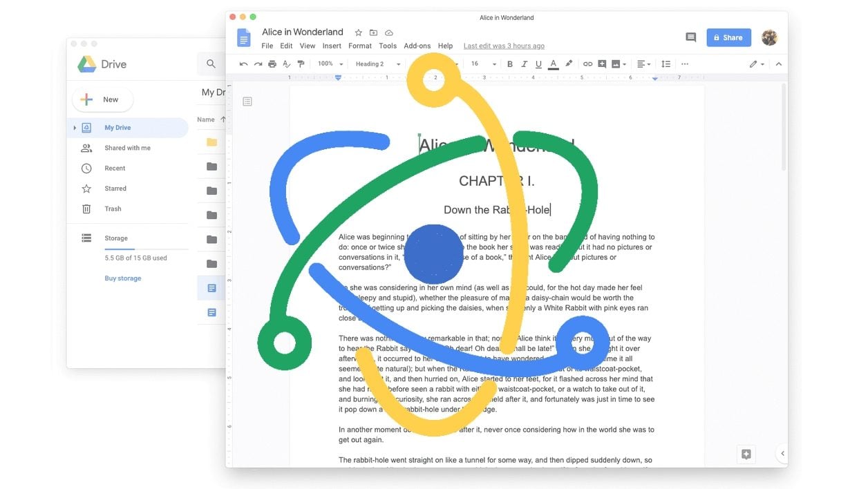
Task: Insert a link with the toolbar icon
Action: 587,64
